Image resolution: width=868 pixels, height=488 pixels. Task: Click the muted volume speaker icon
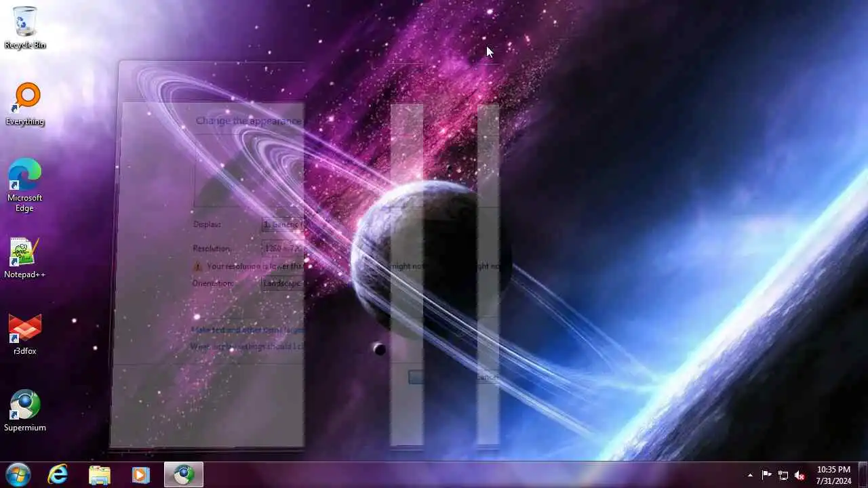800,475
